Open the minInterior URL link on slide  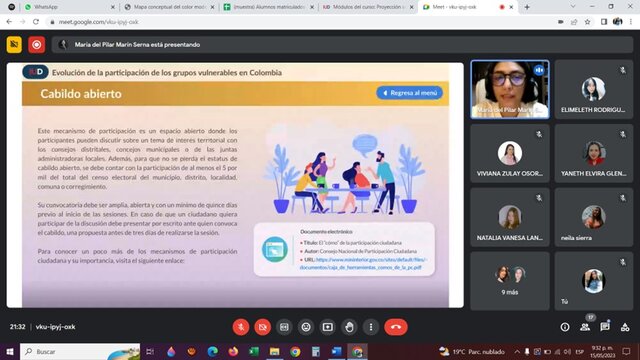click(362, 263)
